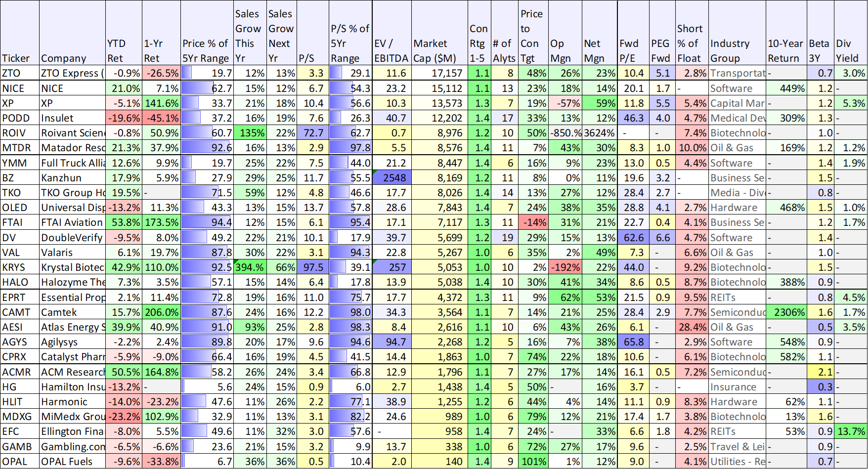
Task: Select the "Company" column header
Action: click(72, 33)
